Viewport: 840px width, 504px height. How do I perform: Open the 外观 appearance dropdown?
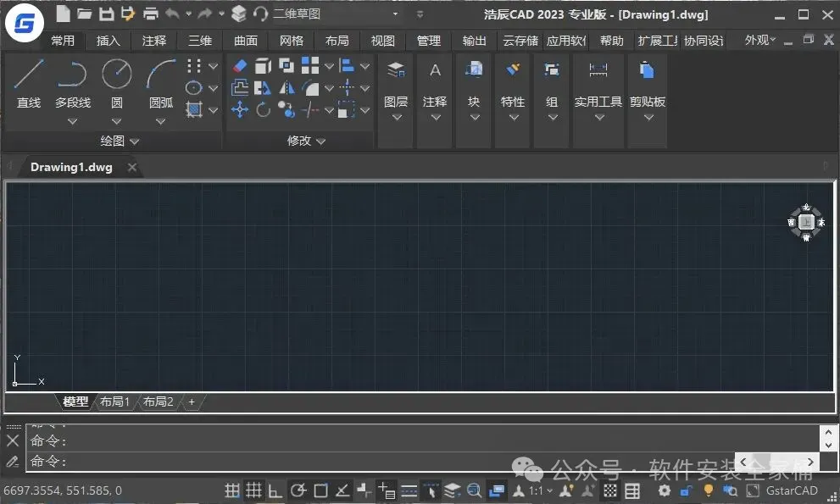point(759,40)
